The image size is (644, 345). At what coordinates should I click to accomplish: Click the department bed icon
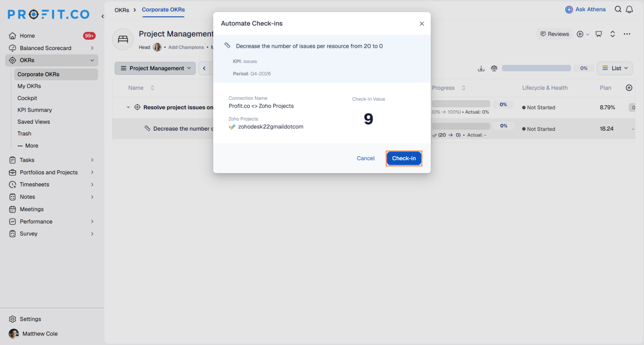pyautogui.click(x=123, y=39)
